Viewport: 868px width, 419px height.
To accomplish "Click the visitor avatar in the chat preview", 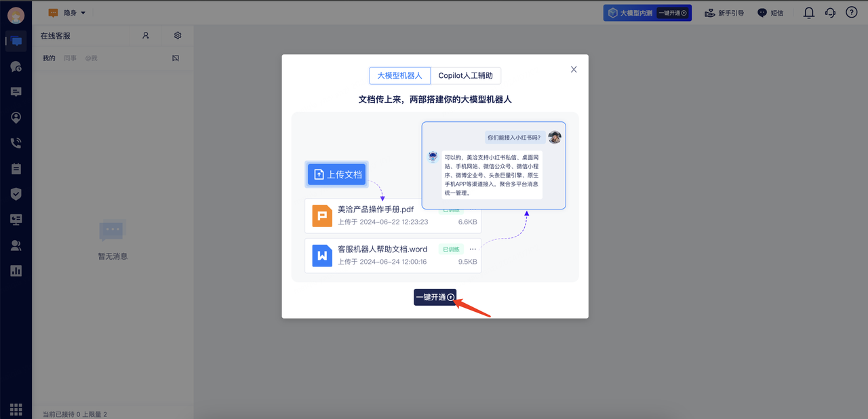I will 555,137.
